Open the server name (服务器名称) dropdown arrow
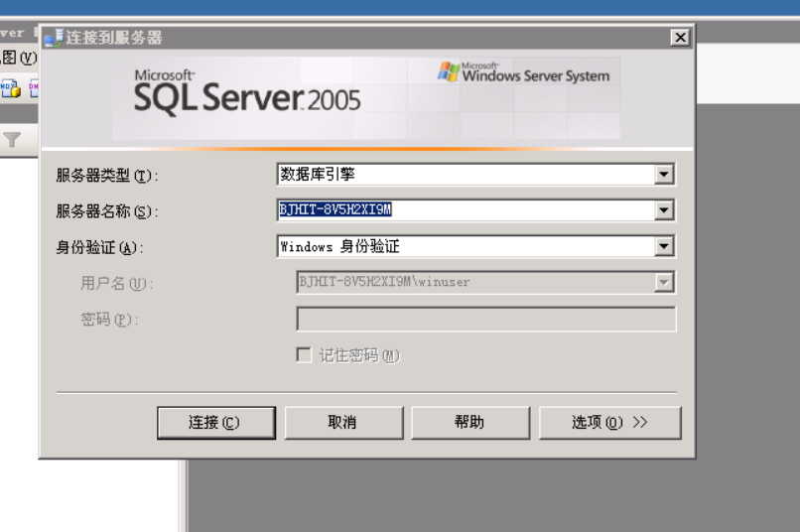 (664, 210)
